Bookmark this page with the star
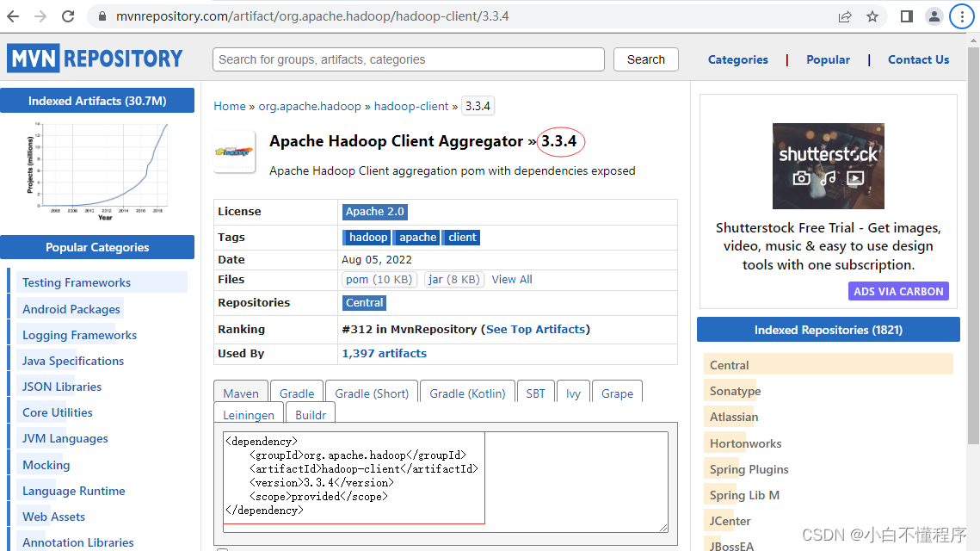The width and height of the screenshot is (980, 551). point(872,17)
